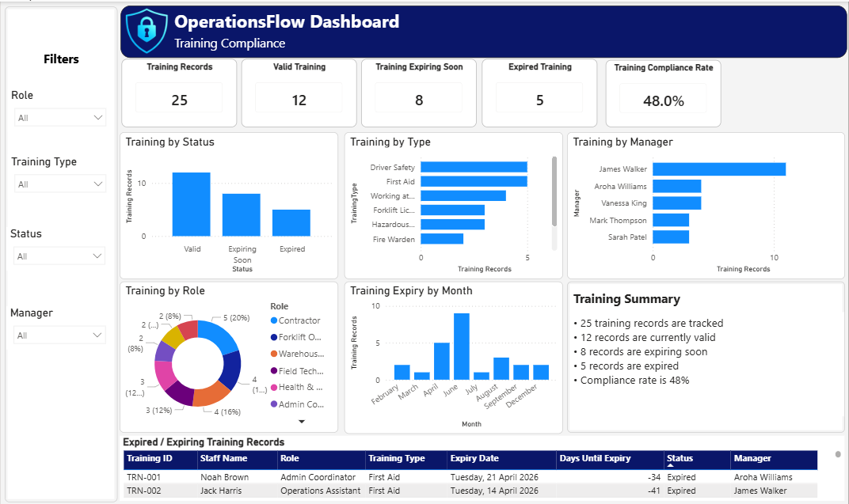
Task: Select the compliance rate value 48.0%
Action: pos(664,101)
